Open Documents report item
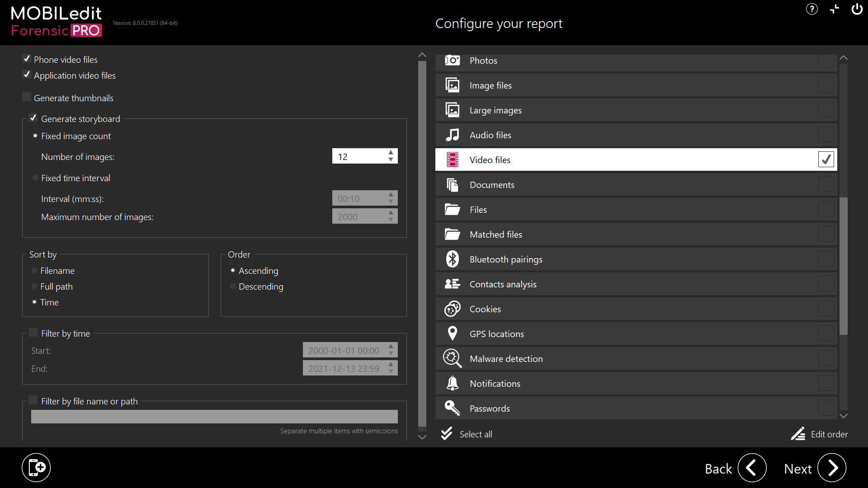The height and width of the screenshot is (488, 868). point(492,185)
